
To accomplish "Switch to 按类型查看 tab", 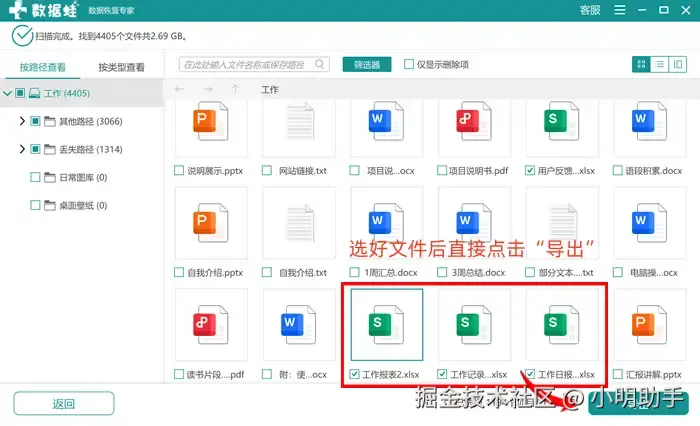I will (121, 67).
